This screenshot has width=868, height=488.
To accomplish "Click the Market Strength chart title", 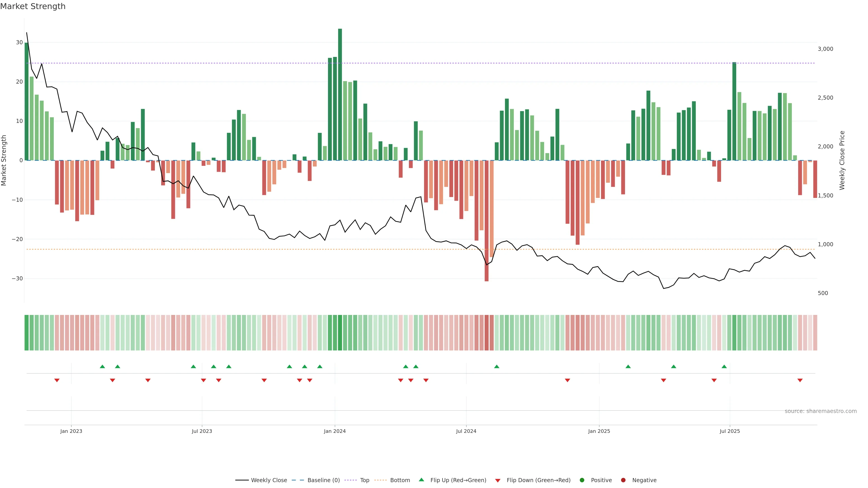I will click(x=33, y=6).
